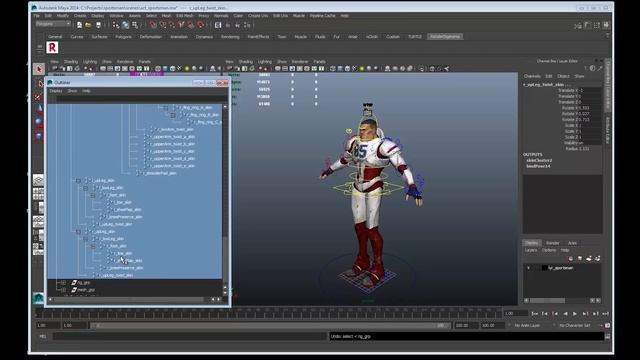Click Play Forwards playback button
The image size is (640, 360).
coord(575,313)
